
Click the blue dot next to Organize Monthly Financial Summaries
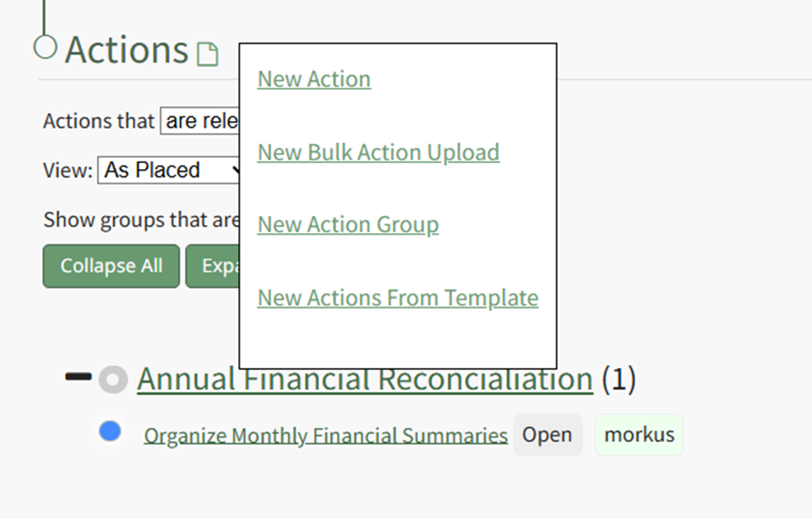pos(110,432)
